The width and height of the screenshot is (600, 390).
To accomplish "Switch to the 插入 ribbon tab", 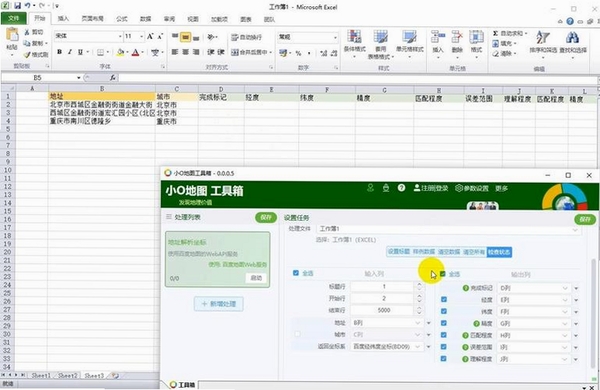I will tap(63, 19).
